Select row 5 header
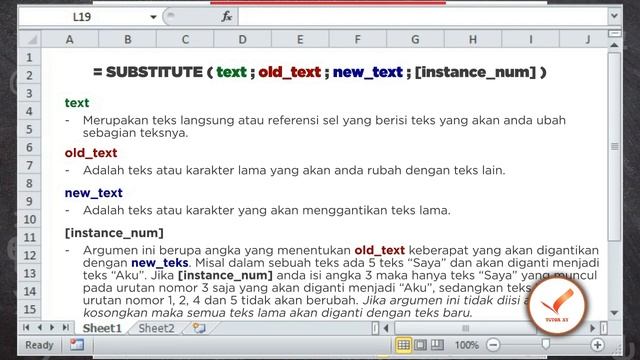640x360 pixels. (29, 129)
